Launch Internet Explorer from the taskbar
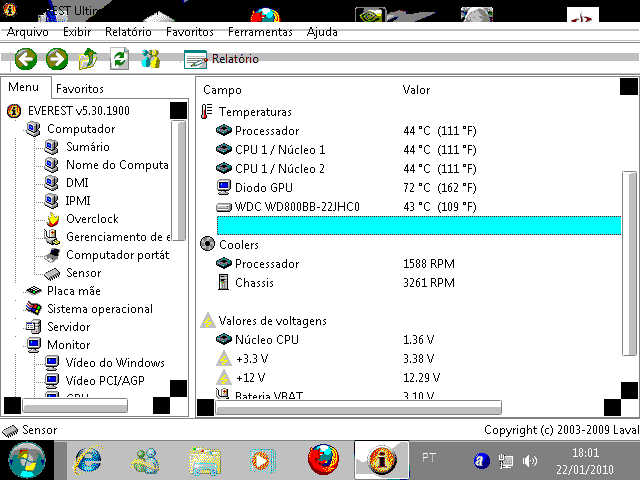Image resolution: width=640 pixels, height=480 pixels. 88,460
